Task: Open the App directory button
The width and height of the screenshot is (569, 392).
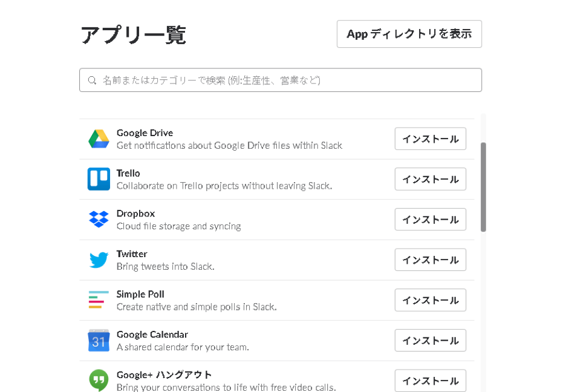Action: (x=409, y=34)
